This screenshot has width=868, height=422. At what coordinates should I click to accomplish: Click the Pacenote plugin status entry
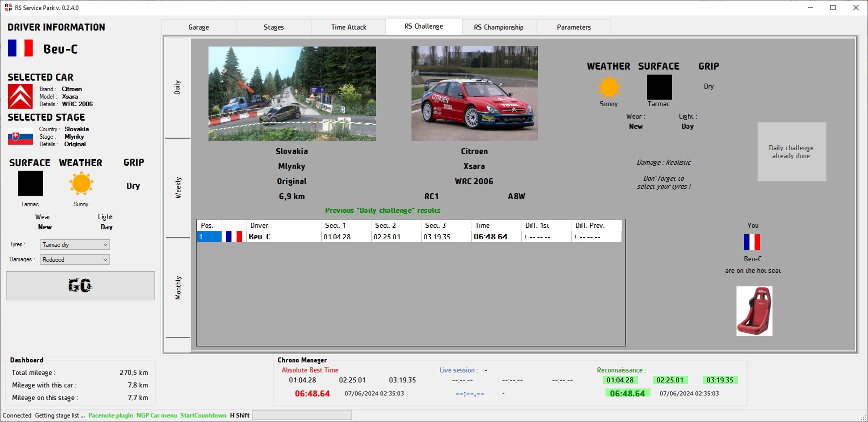pos(110,415)
